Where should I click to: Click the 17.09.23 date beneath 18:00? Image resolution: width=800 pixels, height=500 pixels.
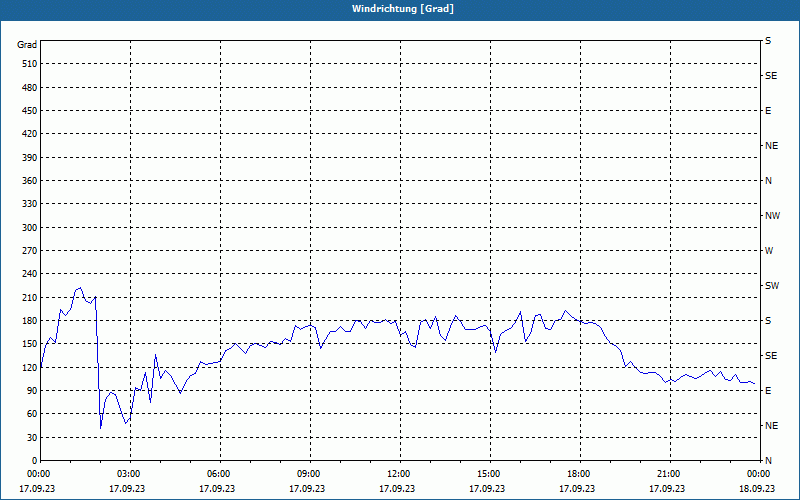tap(577, 489)
